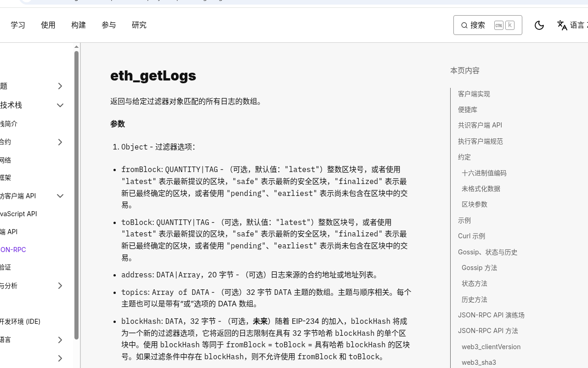Open the vaScript API sidebar item
The width and height of the screenshot is (588, 368).
(x=18, y=214)
